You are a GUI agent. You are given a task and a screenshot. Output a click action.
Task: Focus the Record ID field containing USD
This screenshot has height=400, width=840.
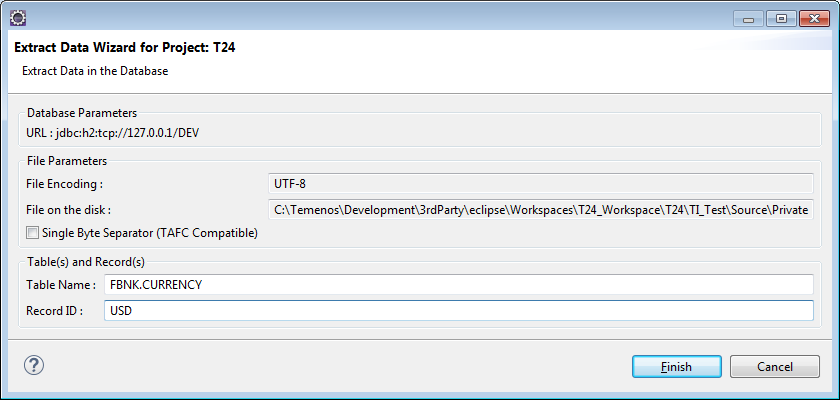(458, 311)
